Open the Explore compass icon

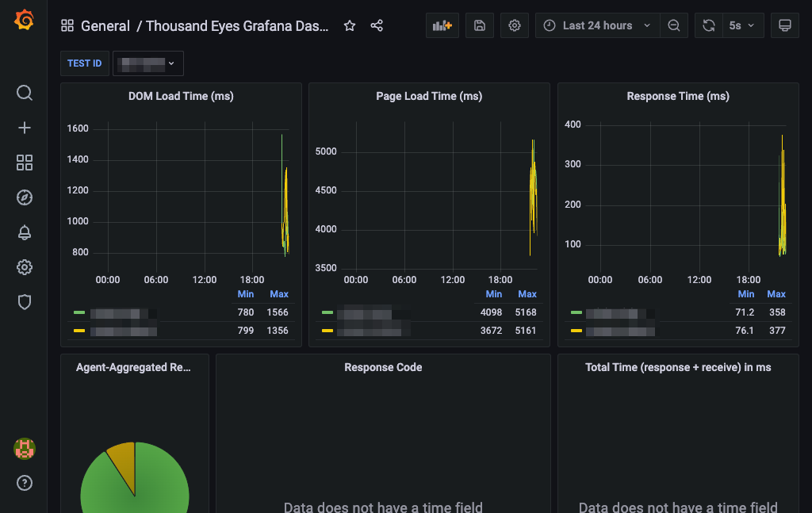[x=25, y=197]
